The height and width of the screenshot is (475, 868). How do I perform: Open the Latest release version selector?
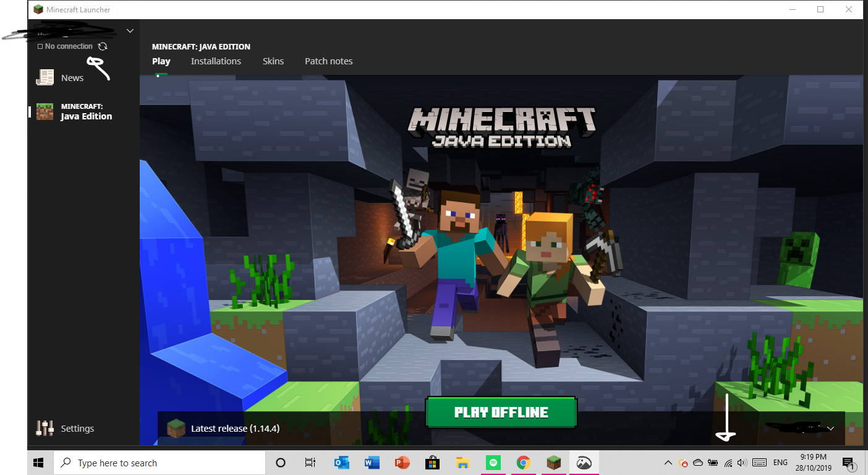[x=235, y=428]
